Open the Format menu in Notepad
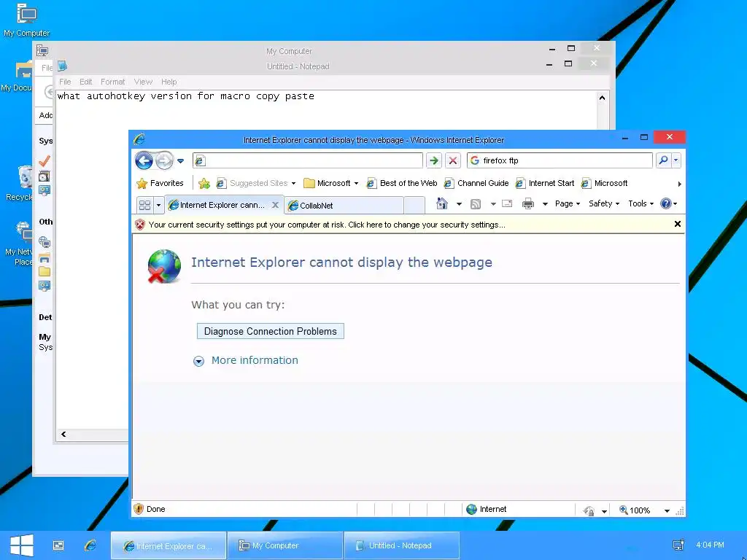Screen dimensions: 747x560 112,82
